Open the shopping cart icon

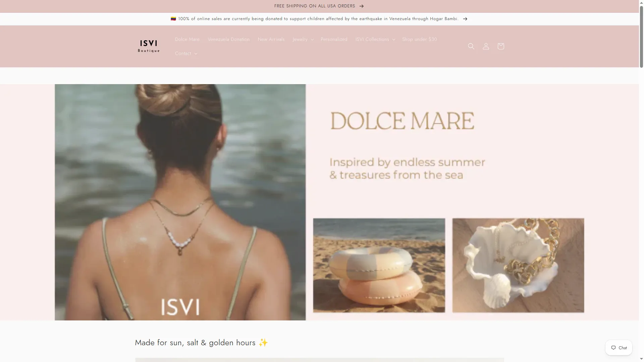click(x=500, y=46)
